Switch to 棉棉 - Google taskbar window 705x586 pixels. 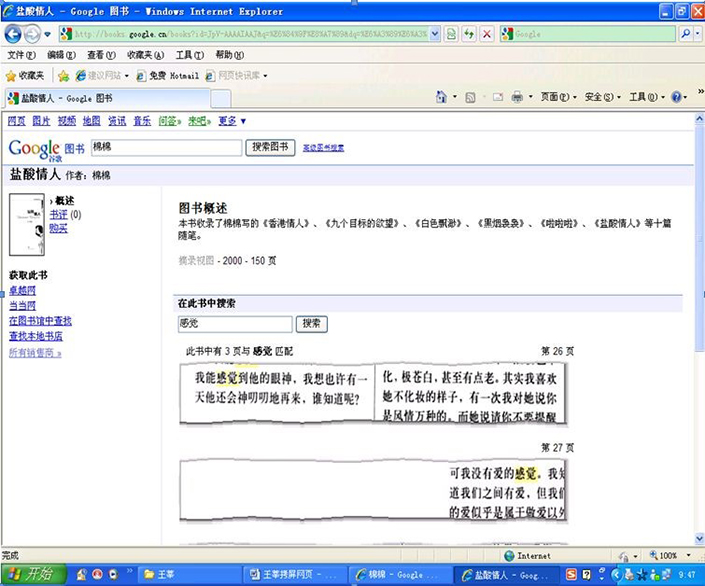click(401, 575)
